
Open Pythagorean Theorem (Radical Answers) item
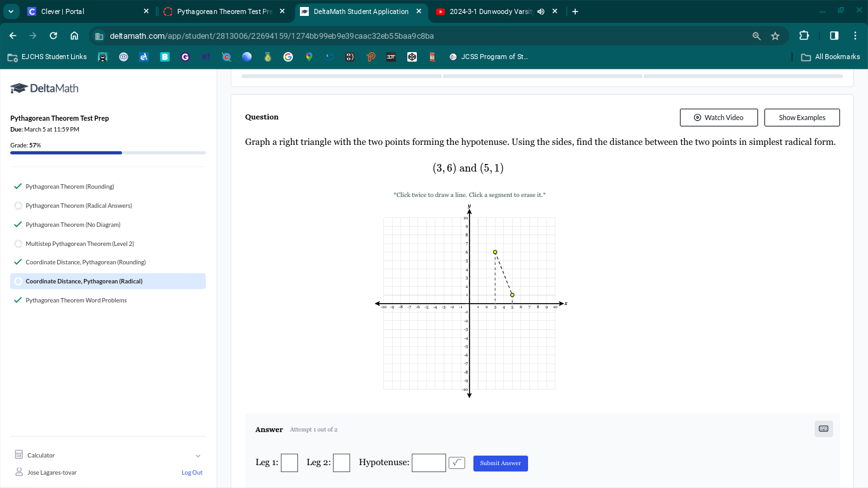click(79, 206)
